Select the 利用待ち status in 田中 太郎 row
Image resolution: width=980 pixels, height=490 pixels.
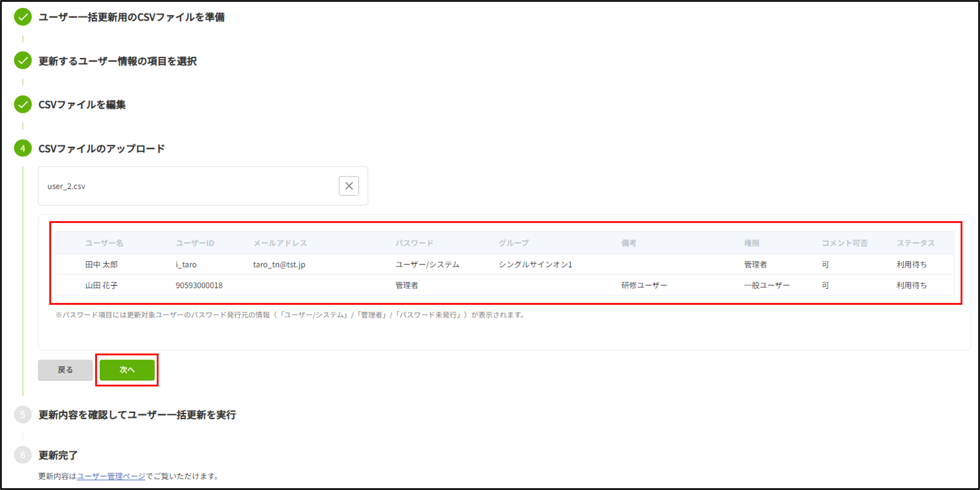pos(911,264)
